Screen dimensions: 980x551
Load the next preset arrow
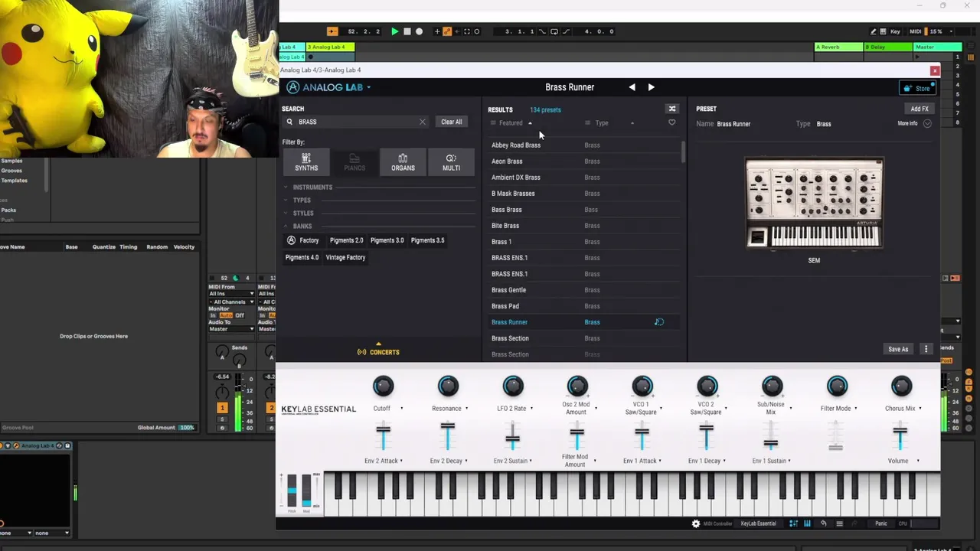click(651, 87)
